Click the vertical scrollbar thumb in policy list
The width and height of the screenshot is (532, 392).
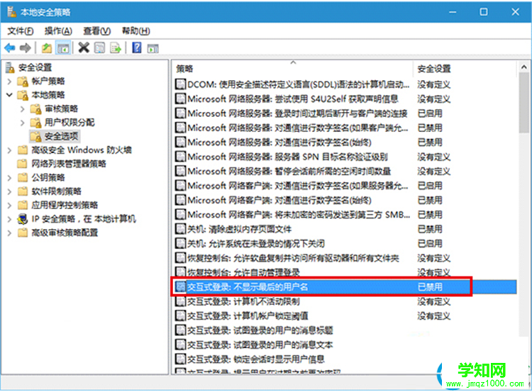click(524, 102)
